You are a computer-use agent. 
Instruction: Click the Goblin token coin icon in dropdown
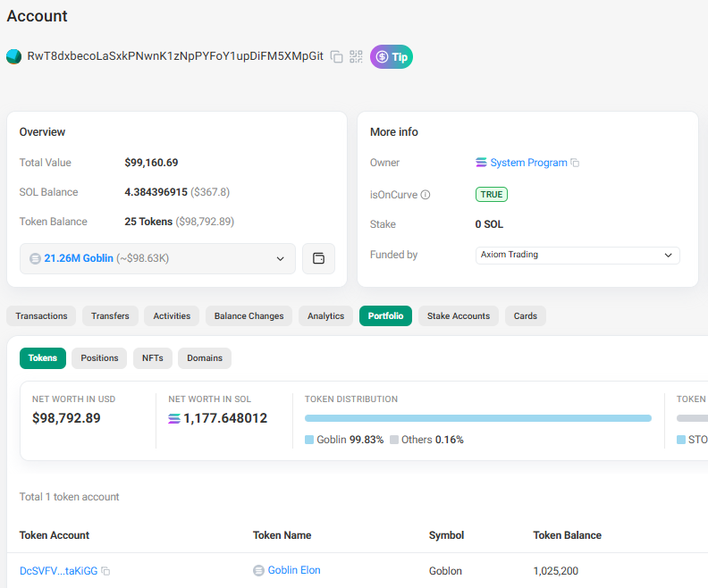pos(35,258)
